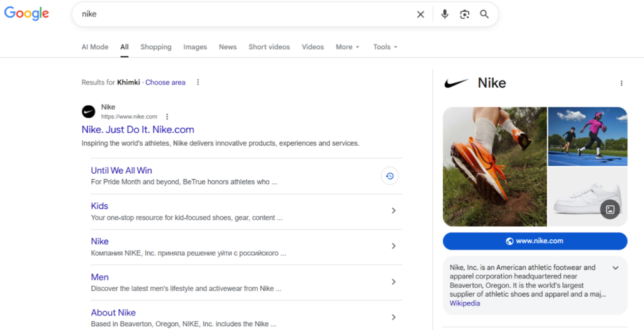Clear the search query with X icon

point(421,14)
